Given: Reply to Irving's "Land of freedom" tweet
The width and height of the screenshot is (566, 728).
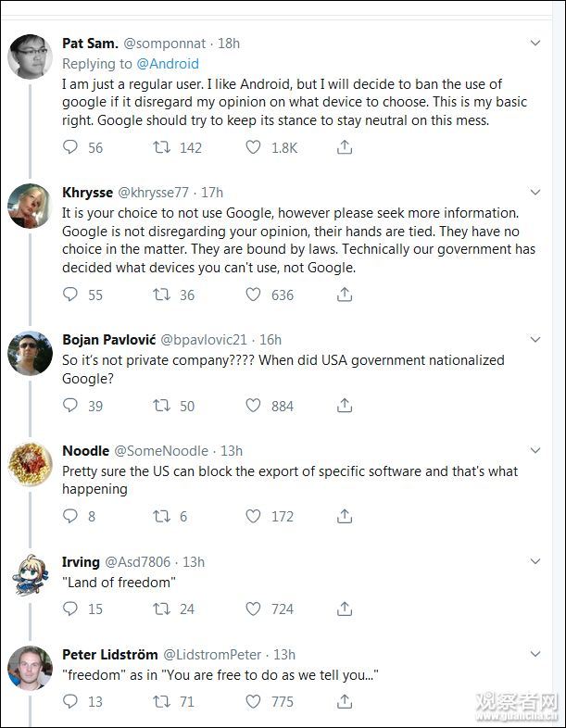Looking at the screenshot, I should pyautogui.click(x=70, y=609).
